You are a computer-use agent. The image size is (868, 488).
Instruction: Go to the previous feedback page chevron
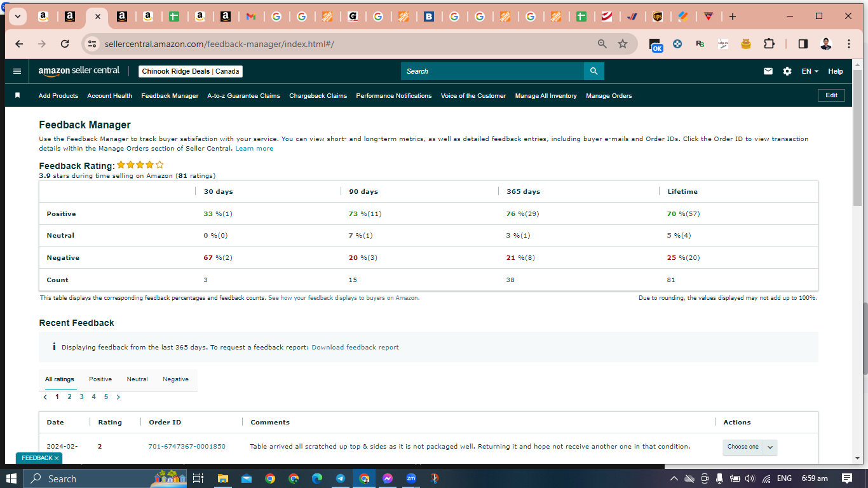click(45, 397)
